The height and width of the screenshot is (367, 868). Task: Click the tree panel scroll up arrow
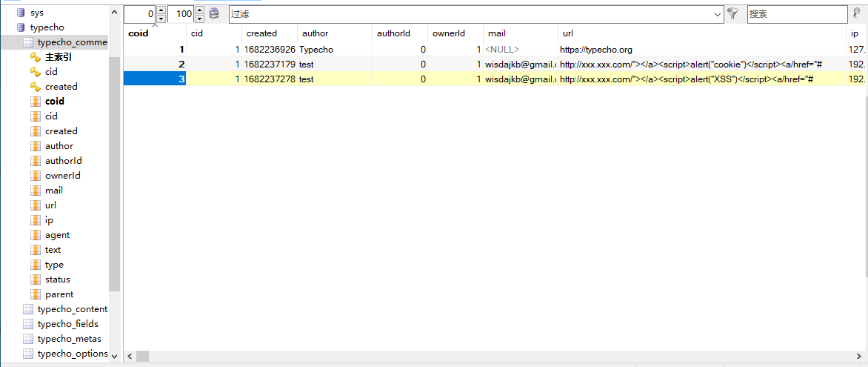(115, 12)
